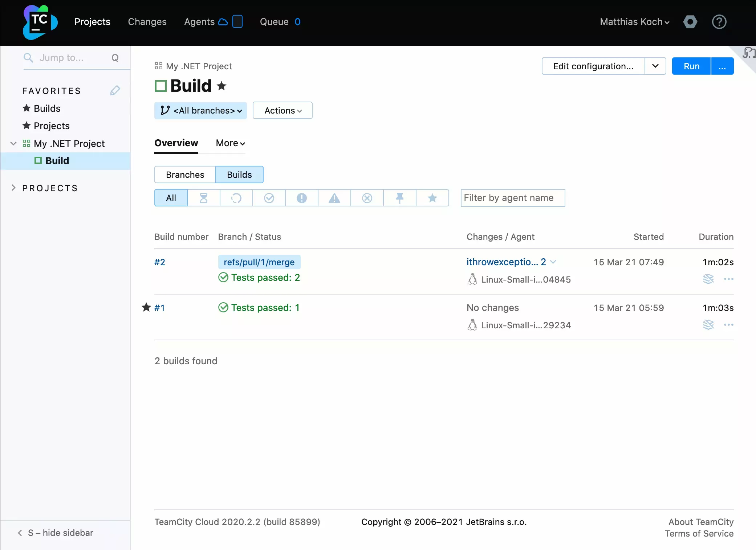The image size is (756, 550).
Task: Filter builds by running spinner icon
Action: tap(236, 198)
